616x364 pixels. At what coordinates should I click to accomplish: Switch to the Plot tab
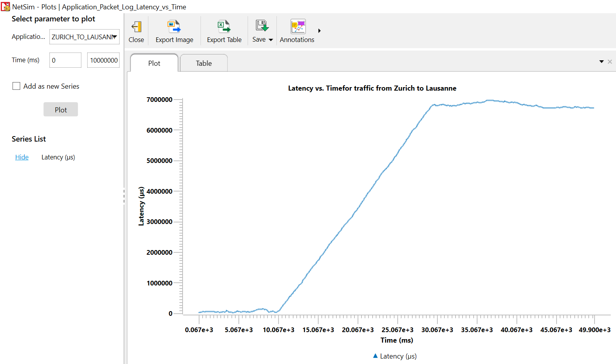point(154,63)
